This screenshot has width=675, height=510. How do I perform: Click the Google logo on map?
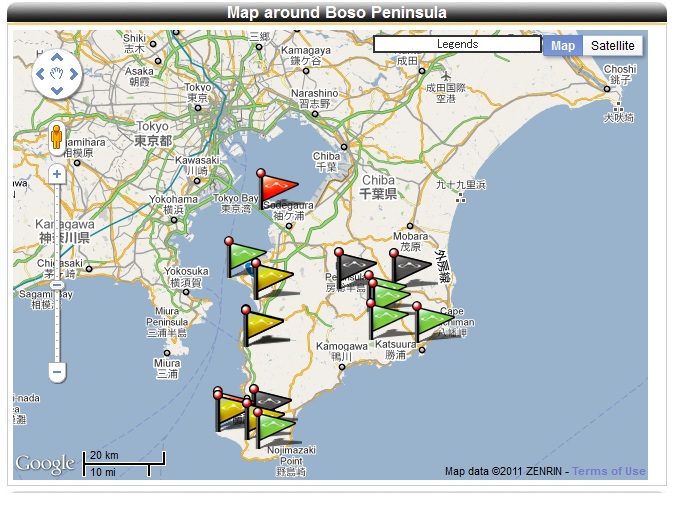click(x=44, y=464)
